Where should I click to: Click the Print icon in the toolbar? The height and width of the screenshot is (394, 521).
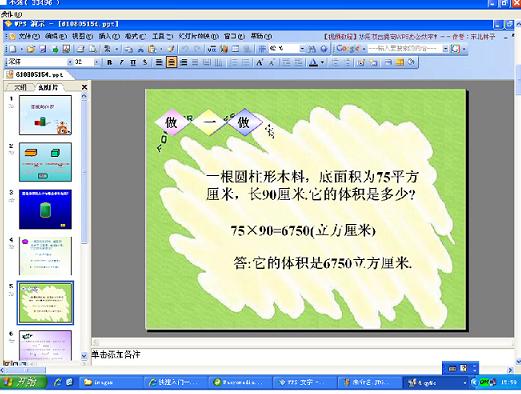80,49
